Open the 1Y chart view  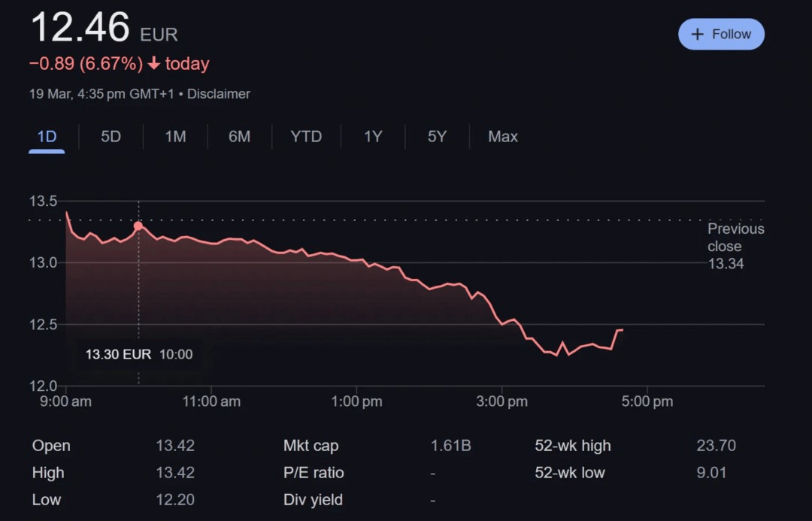373,137
